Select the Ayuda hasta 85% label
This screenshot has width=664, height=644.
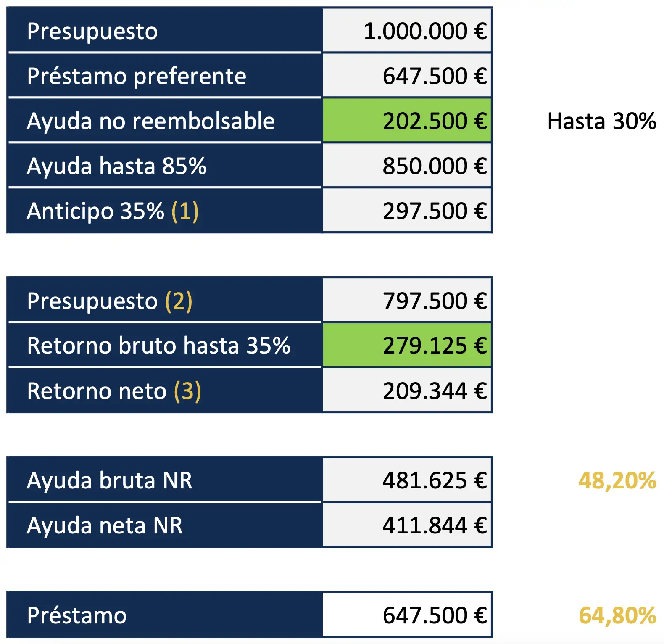pyautogui.click(x=116, y=166)
